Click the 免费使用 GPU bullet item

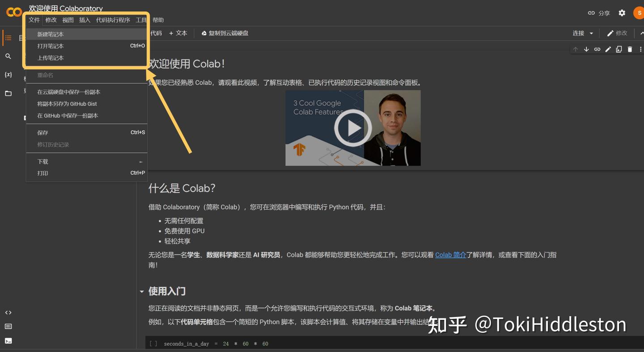tap(185, 231)
